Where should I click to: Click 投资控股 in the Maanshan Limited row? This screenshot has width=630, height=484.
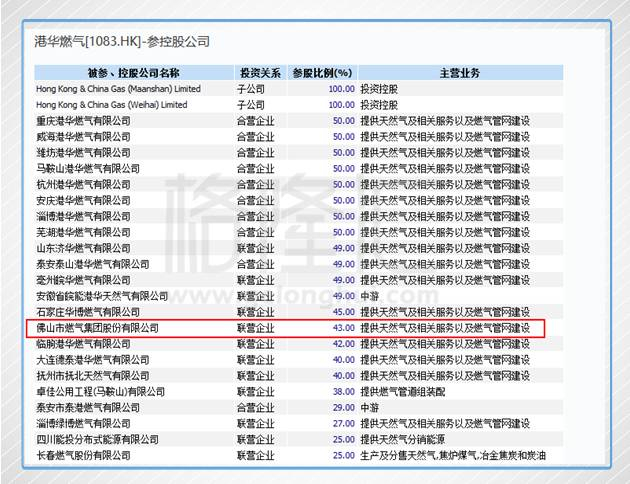pyautogui.click(x=379, y=89)
